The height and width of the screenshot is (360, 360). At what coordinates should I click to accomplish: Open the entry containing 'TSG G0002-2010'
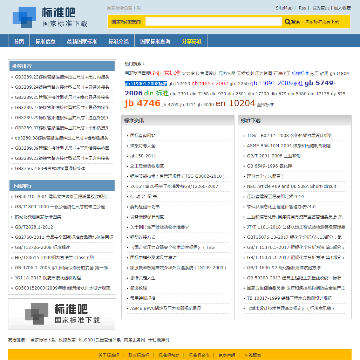tap(177, 176)
